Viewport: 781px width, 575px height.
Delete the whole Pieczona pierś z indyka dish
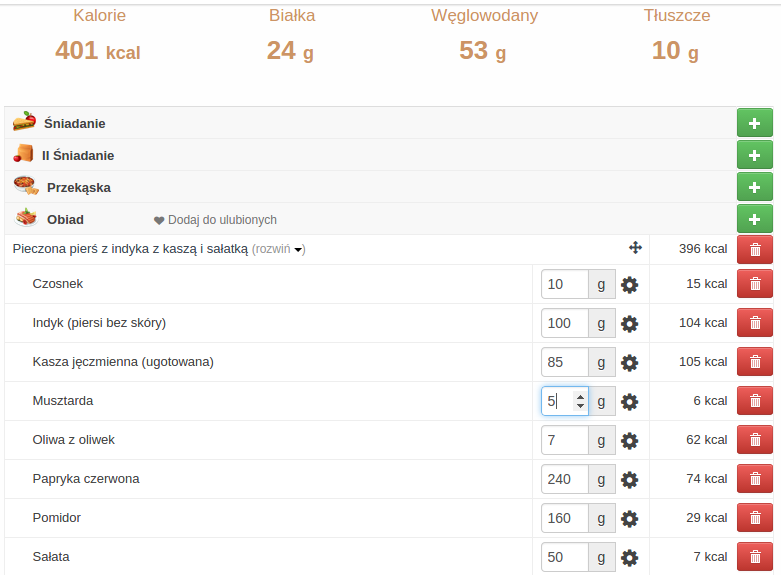pos(754,250)
